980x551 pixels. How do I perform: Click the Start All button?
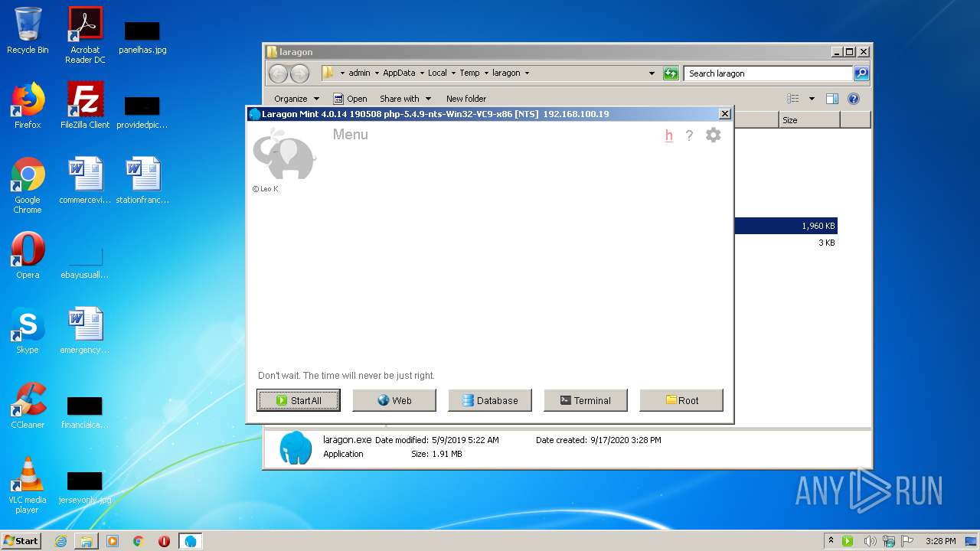299,400
